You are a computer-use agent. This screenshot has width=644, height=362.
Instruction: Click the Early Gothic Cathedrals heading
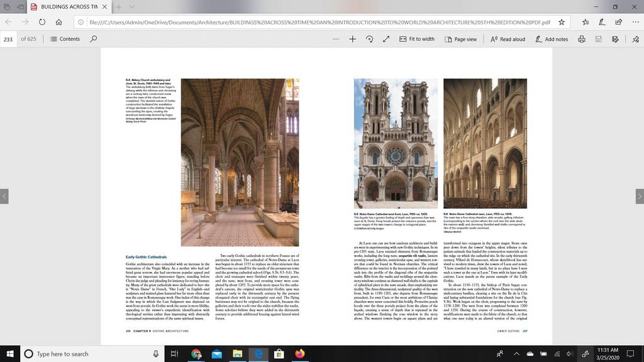click(146, 257)
